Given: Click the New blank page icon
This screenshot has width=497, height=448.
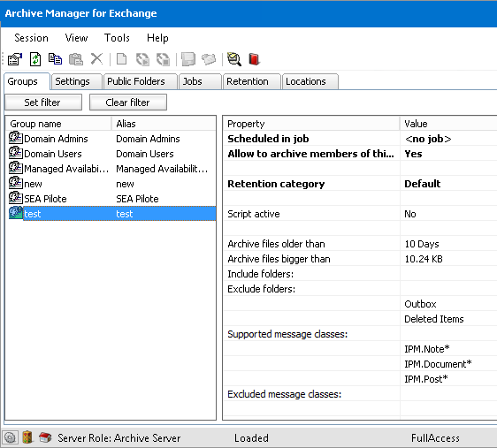Looking at the screenshot, I should (x=122, y=59).
